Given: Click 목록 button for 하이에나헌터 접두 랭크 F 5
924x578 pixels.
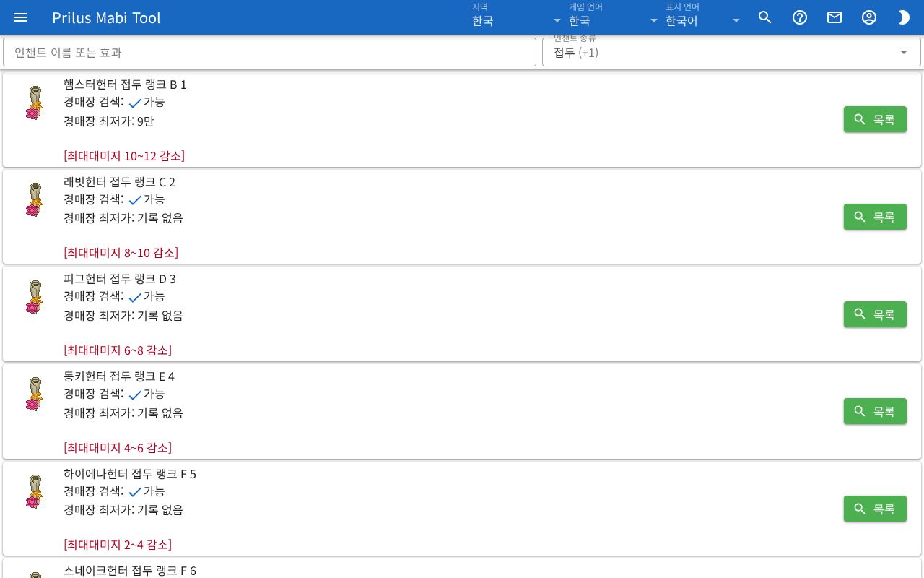Looking at the screenshot, I should coord(875,509).
